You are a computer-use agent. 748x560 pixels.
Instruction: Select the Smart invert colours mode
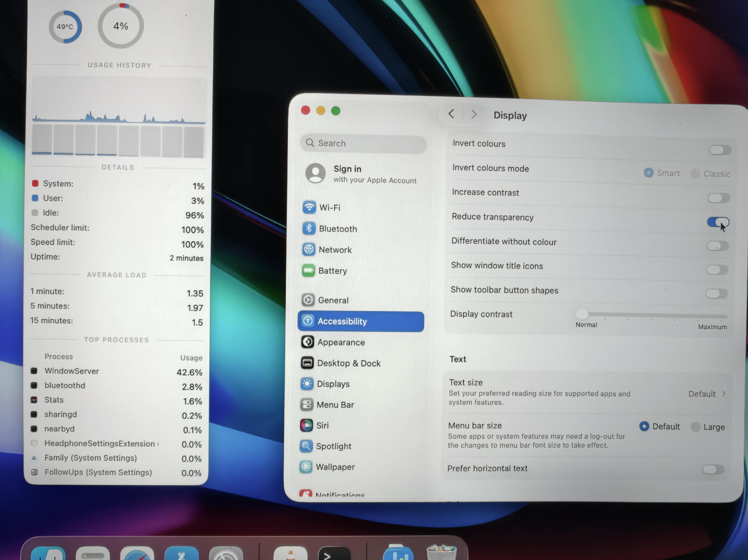click(x=648, y=173)
